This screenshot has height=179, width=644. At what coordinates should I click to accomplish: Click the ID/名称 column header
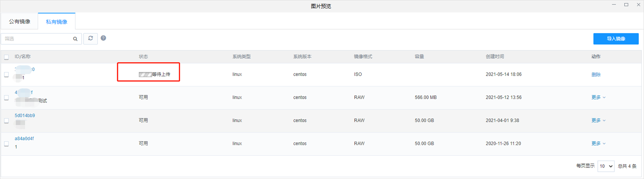[22, 57]
